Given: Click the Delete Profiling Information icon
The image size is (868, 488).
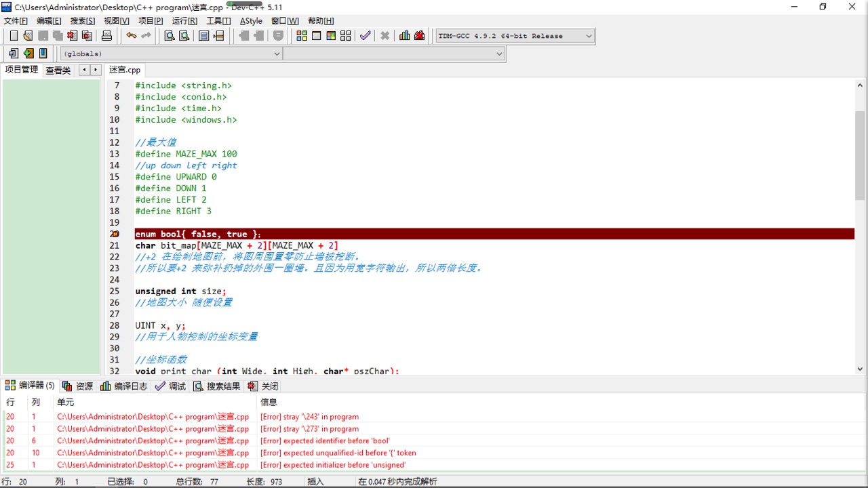Looking at the screenshot, I should 420,36.
